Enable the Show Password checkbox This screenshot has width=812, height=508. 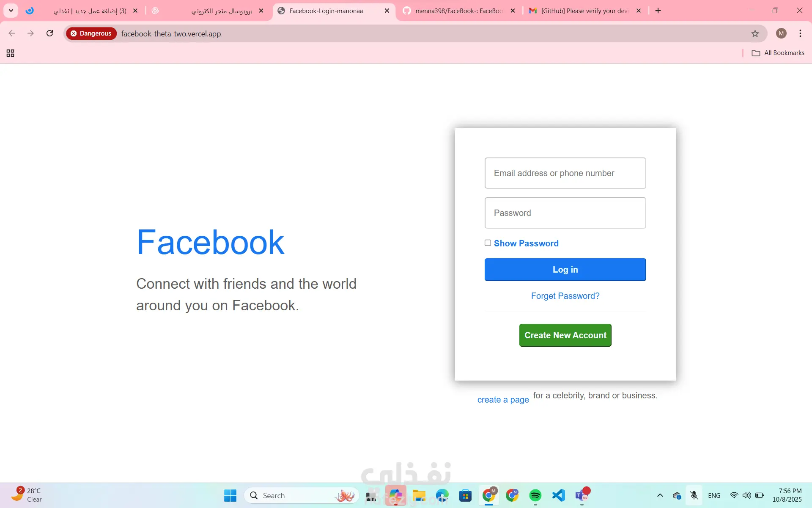488,243
